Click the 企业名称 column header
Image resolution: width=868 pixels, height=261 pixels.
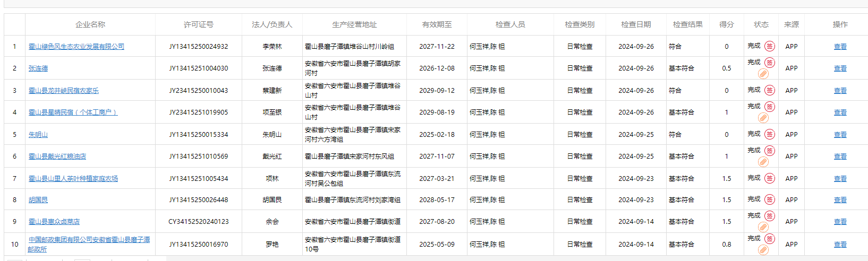tap(90, 24)
